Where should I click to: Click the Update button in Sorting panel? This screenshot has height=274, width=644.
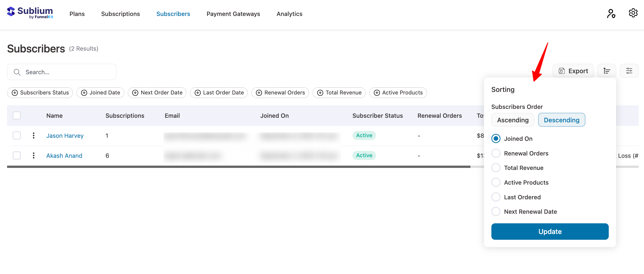click(550, 231)
